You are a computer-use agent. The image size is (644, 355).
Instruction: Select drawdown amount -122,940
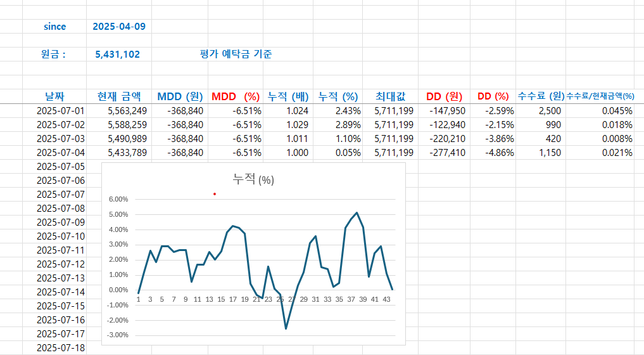(x=444, y=125)
